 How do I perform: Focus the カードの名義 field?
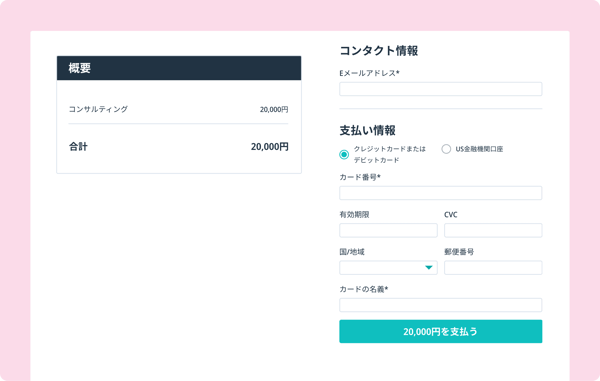tap(440, 305)
